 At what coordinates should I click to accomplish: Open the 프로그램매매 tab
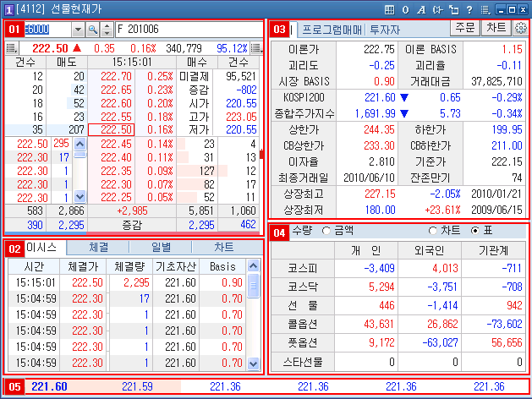[x=332, y=30]
